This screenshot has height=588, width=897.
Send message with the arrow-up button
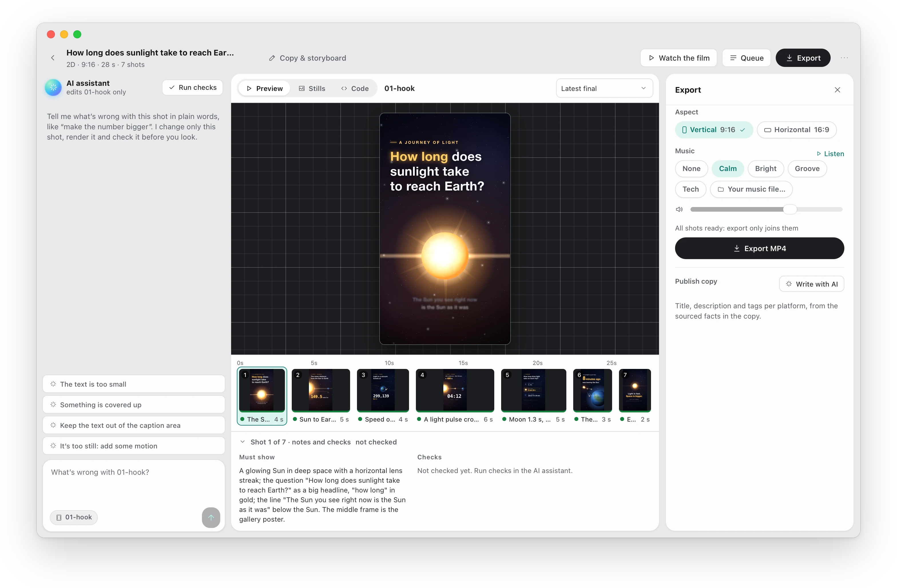(x=211, y=517)
